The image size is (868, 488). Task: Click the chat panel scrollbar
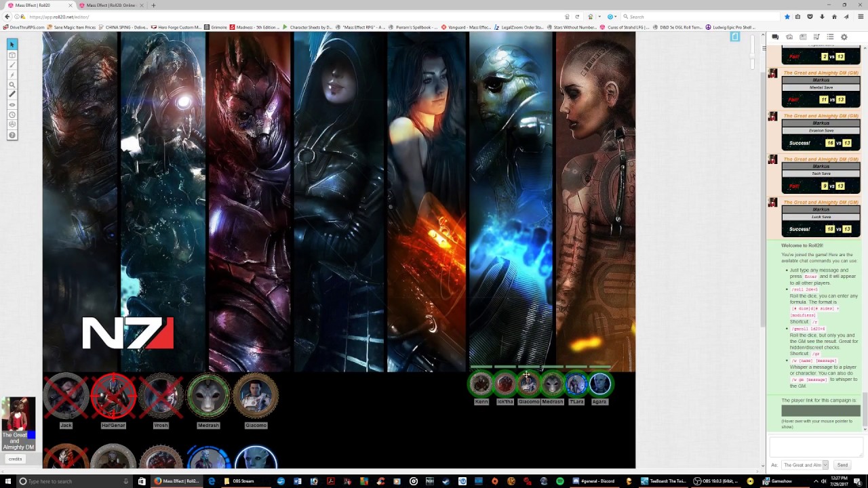[865, 411]
